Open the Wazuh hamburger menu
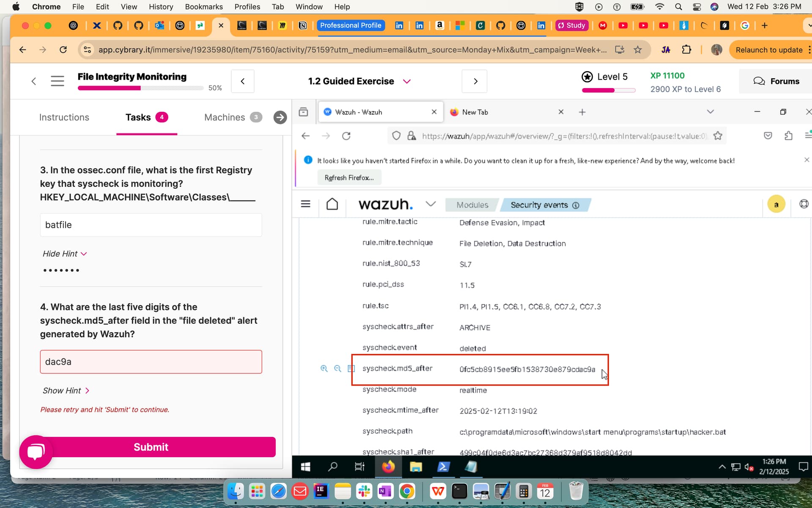The width and height of the screenshot is (812, 508). (305, 204)
